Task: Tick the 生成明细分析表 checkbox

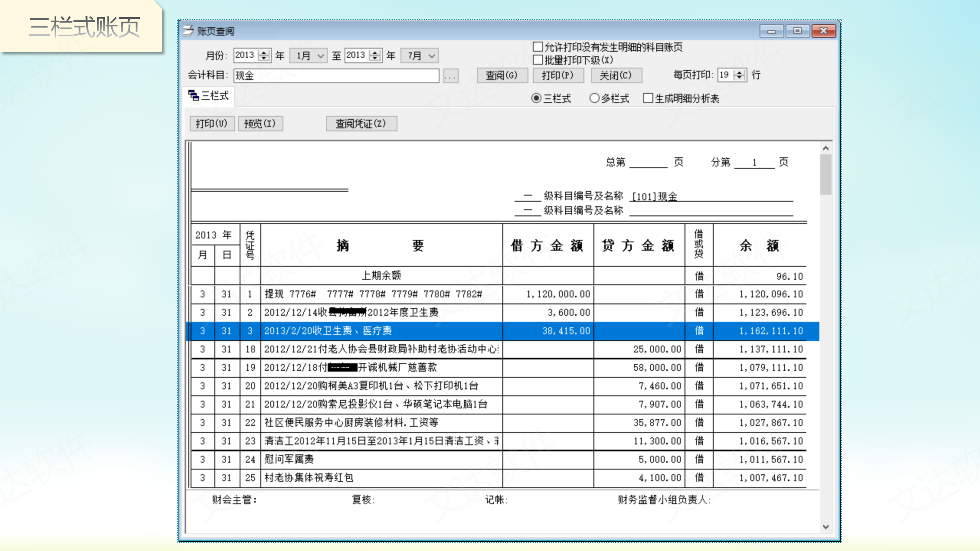Action: (x=648, y=98)
